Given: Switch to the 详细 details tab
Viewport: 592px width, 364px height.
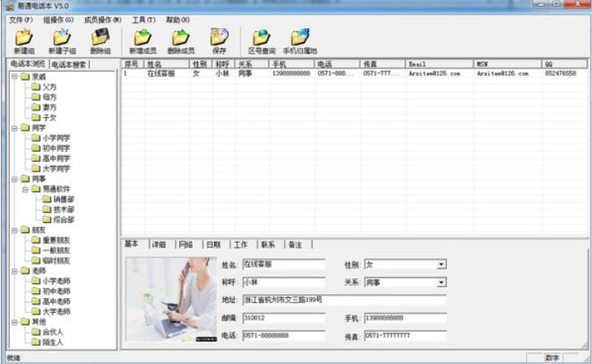Looking at the screenshot, I should (158, 244).
